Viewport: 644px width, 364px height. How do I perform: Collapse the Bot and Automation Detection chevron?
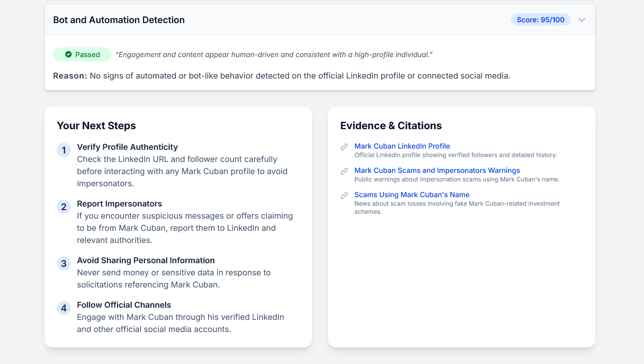pyautogui.click(x=582, y=20)
